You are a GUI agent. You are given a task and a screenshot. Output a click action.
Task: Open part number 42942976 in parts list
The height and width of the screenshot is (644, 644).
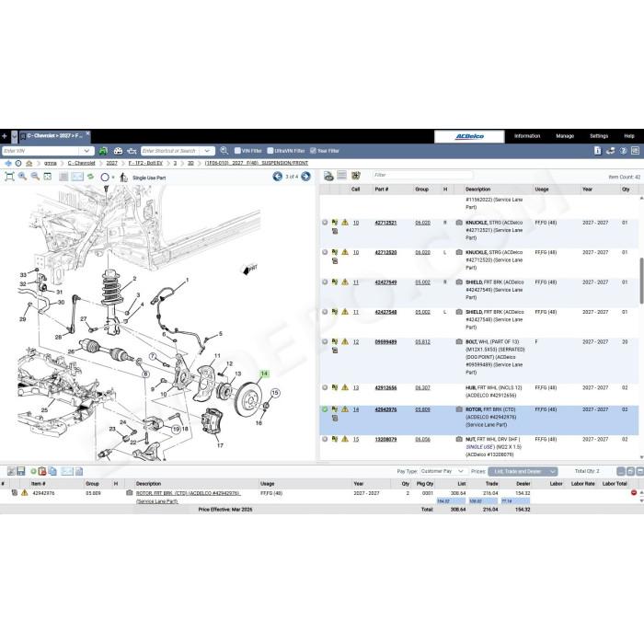[x=385, y=409]
